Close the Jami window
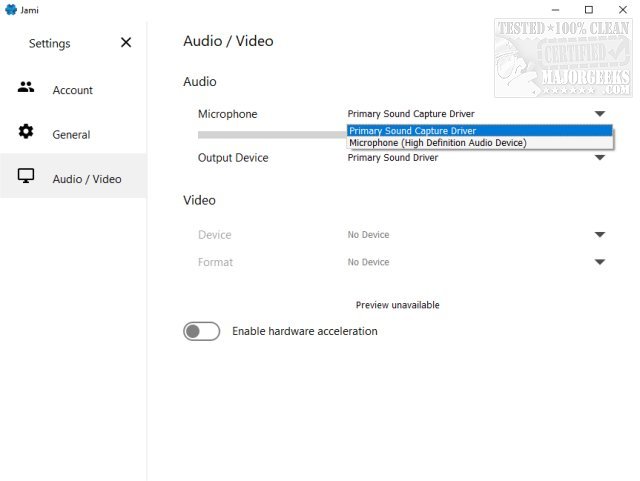Screen dimensions: 640x481 click(622, 9)
